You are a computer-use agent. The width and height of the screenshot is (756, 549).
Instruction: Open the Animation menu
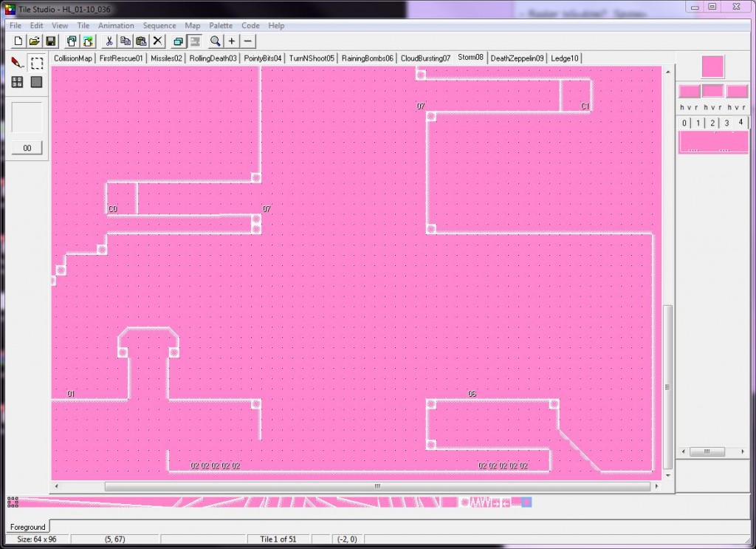click(x=116, y=26)
